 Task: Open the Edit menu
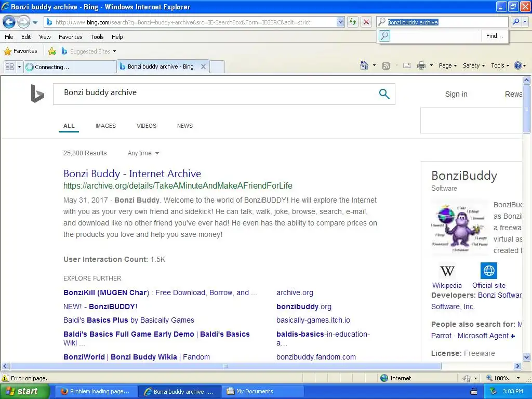(x=26, y=37)
